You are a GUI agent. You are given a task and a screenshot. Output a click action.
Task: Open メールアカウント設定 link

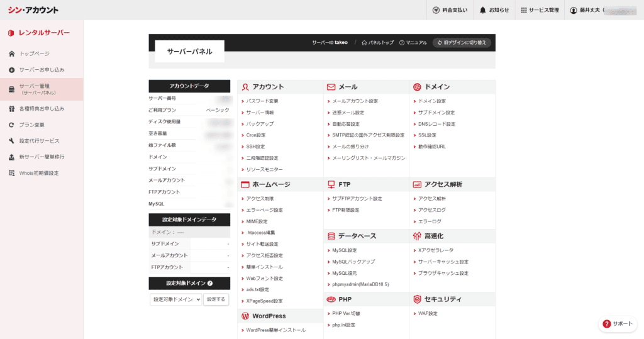355,101
